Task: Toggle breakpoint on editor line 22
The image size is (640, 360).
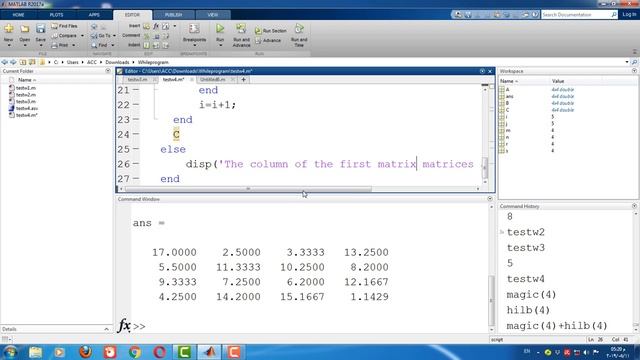Action: (136, 104)
